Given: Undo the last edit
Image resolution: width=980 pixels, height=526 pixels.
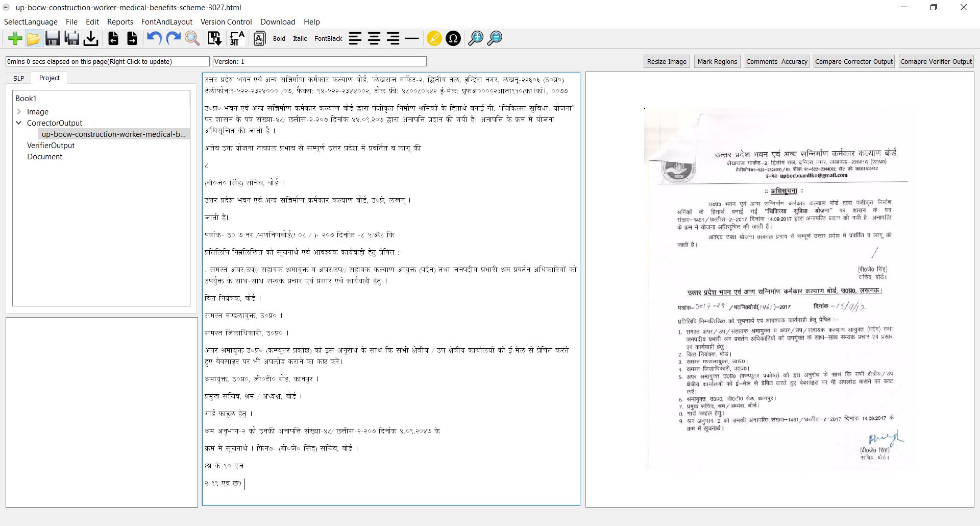Looking at the screenshot, I should click(153, 38).
